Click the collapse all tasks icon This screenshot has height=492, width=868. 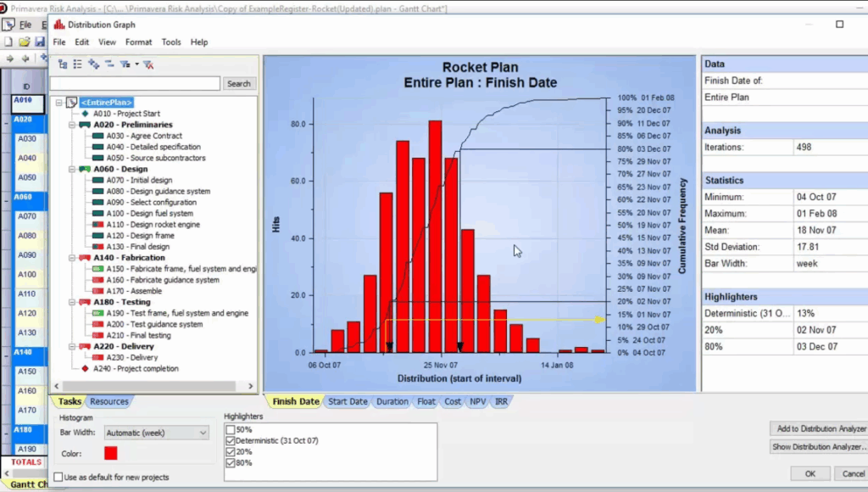pos(109,64)
